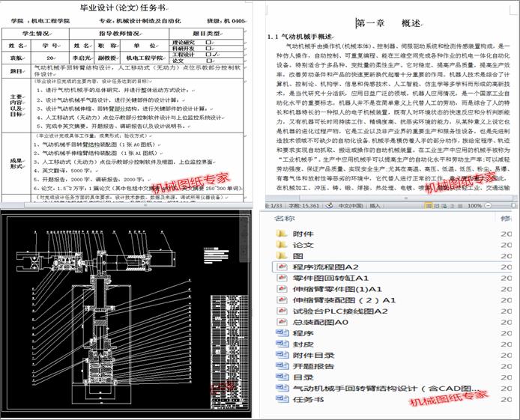Click the 机电工程学院 unit cell in table
Image resolution: width=520 pixels, height=420 pixels.
(145, 58)
